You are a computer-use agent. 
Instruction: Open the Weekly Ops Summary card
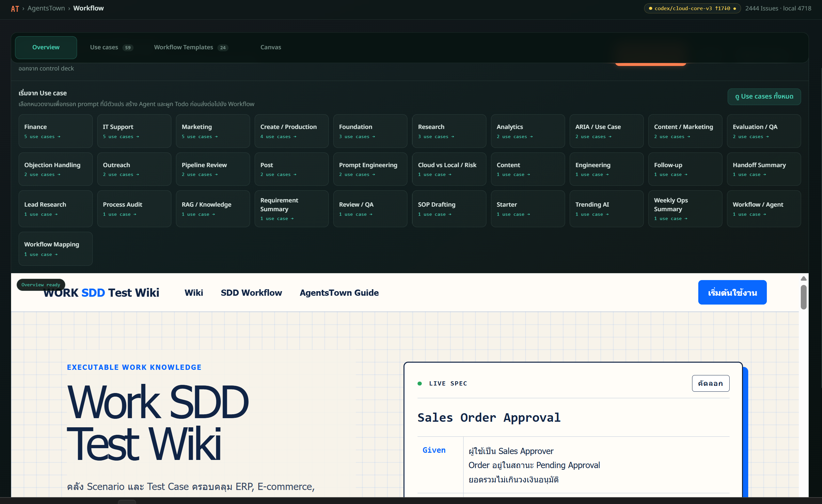tap(685, 209)
